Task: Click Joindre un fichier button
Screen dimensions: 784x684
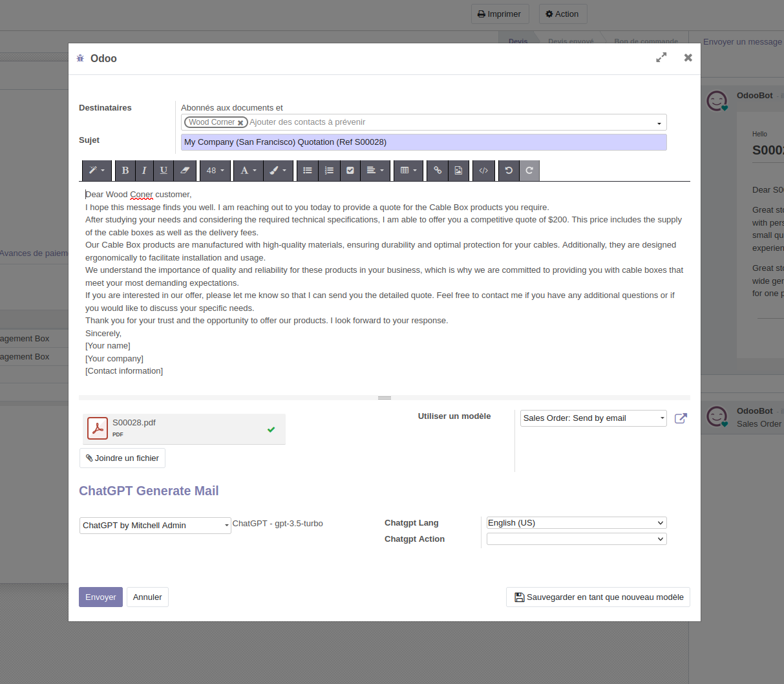Action: pyautogui.click(x=122, y=458)
